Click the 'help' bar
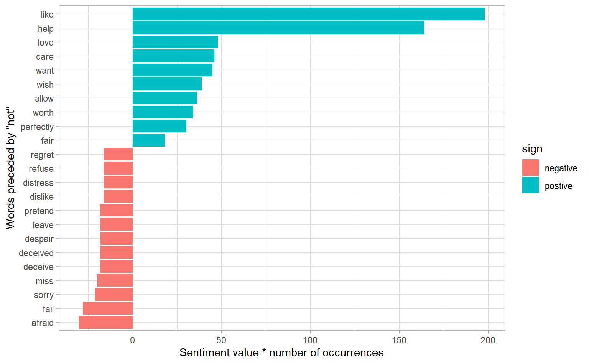The height and width of the screenshot is (364, 589). click(278, 28)
